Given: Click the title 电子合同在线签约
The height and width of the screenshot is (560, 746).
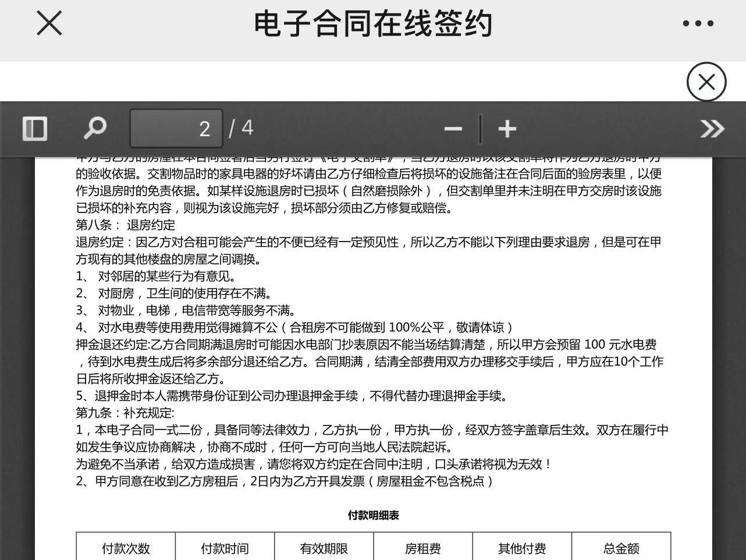Looking at the screenshot, I should click(373, 24).
